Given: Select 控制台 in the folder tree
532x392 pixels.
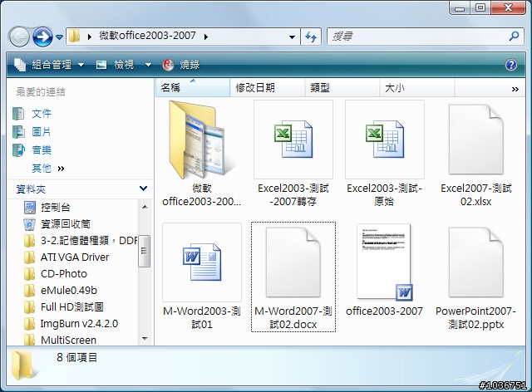Looking at the screenshot, I should [56, 207].
